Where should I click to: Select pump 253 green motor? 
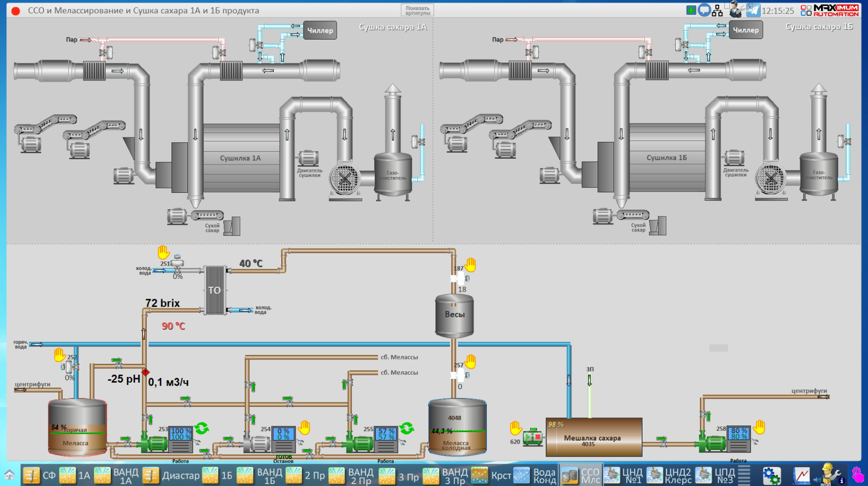point(154,443)
